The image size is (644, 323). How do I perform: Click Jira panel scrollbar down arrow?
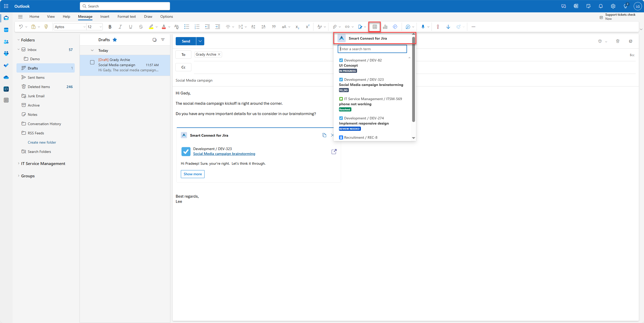(413, 138)
